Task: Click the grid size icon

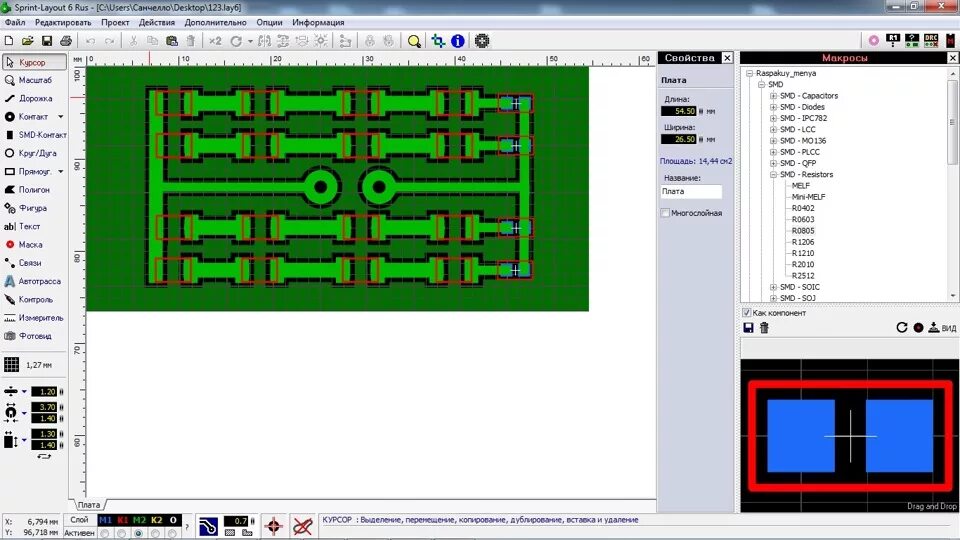Action: tap(11, 364)
